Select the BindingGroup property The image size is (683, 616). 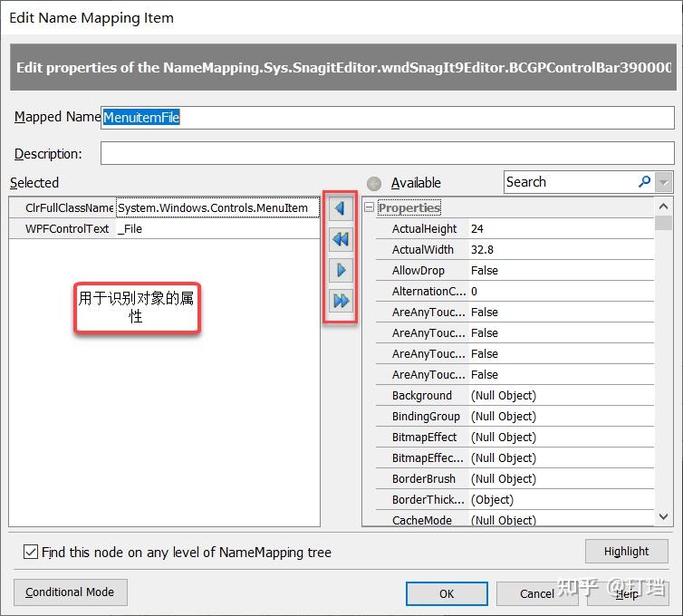click(x=515, y=417)
